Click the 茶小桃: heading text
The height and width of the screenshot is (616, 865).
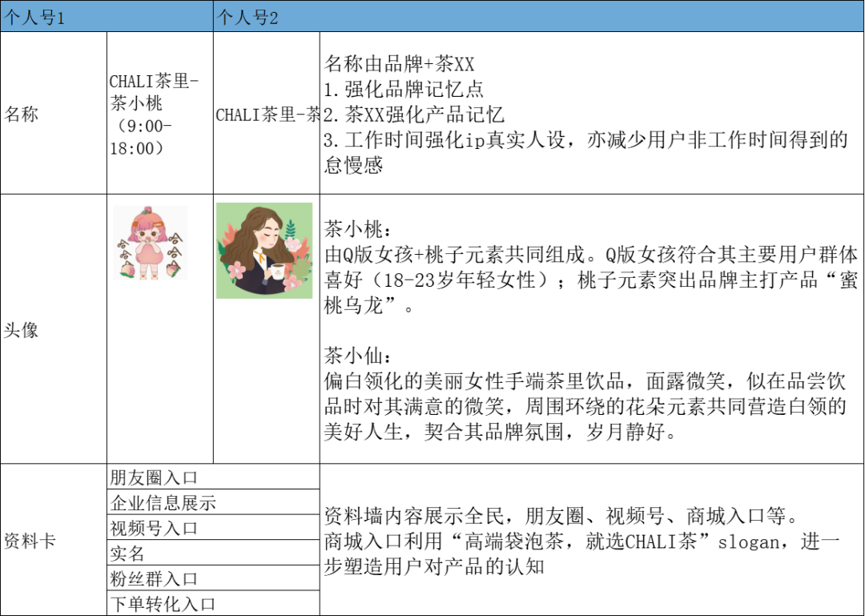tap(358, 229)
